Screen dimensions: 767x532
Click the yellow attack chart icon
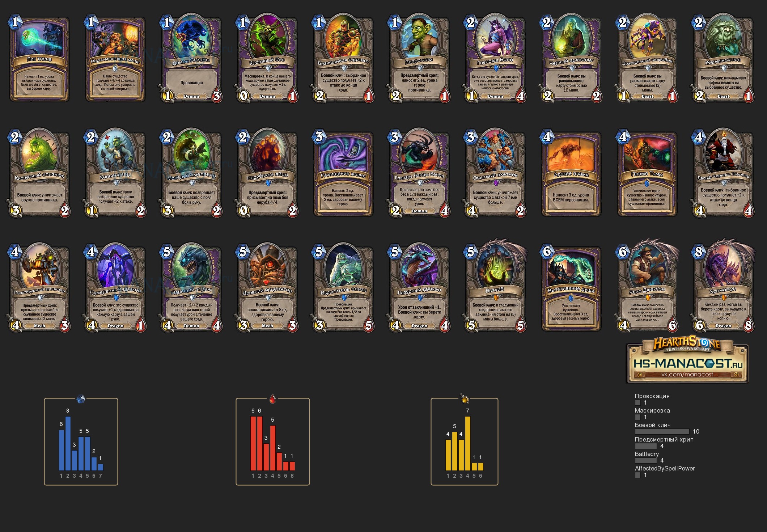coord(465,398)
